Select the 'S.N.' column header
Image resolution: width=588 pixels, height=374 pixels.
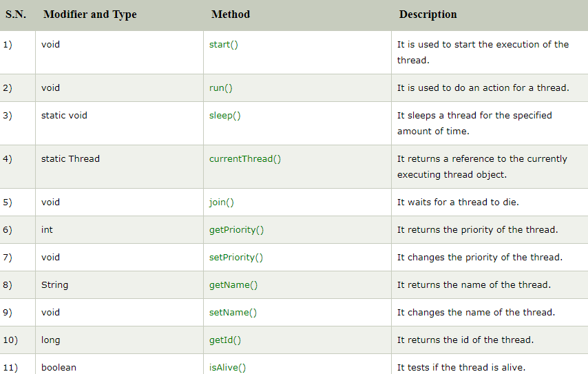[16, 14]
